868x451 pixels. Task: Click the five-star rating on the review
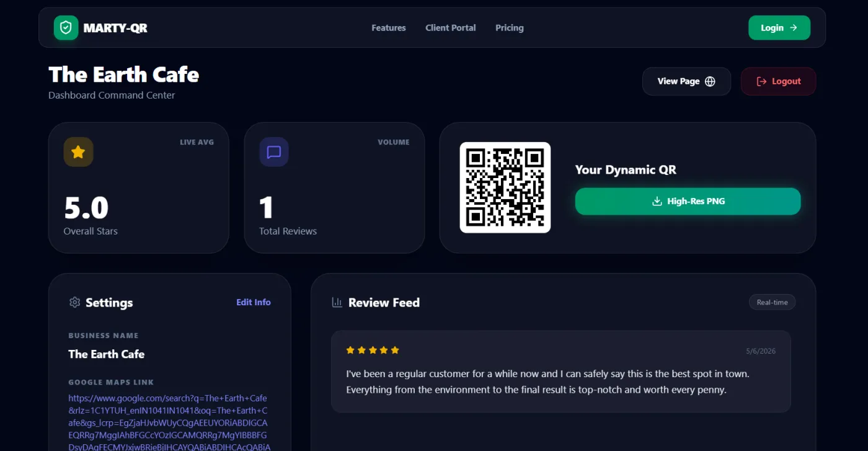373,351
